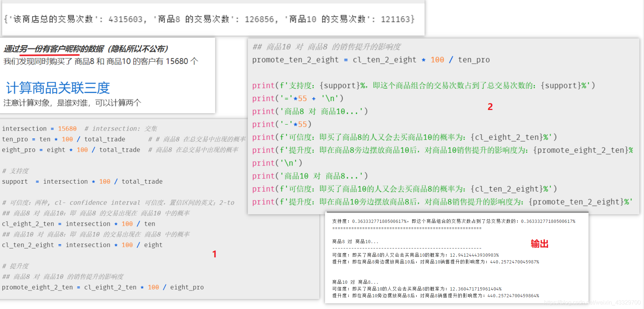Viewport: 644px width, 309px height.
Task: Click the line support = intersection * 100 / total_trade
Action: [82, 182]
